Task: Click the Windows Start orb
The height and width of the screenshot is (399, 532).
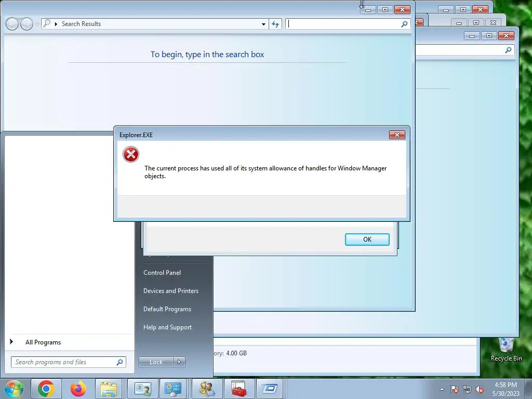Action: (x=14, y=389)
